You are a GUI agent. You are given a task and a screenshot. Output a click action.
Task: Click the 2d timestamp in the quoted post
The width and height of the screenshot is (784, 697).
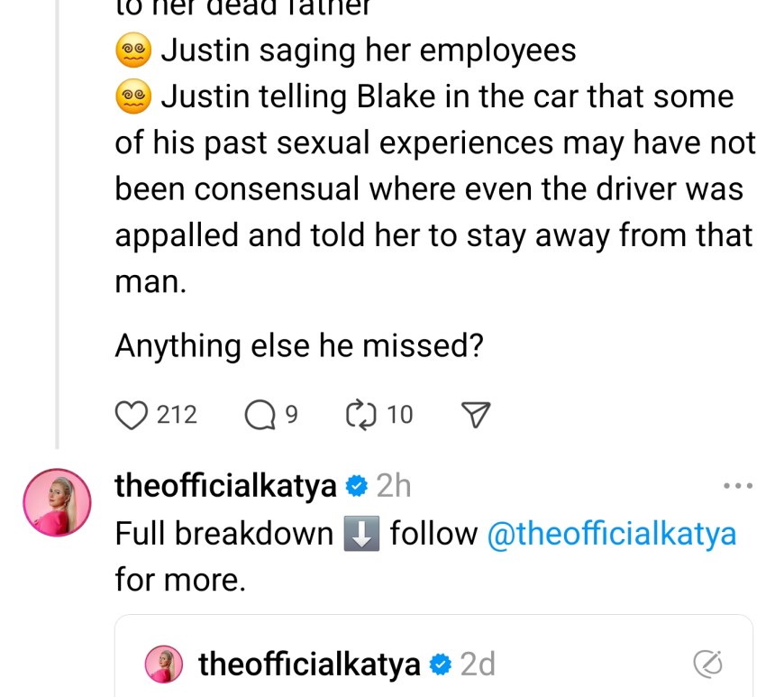(478, 665)
